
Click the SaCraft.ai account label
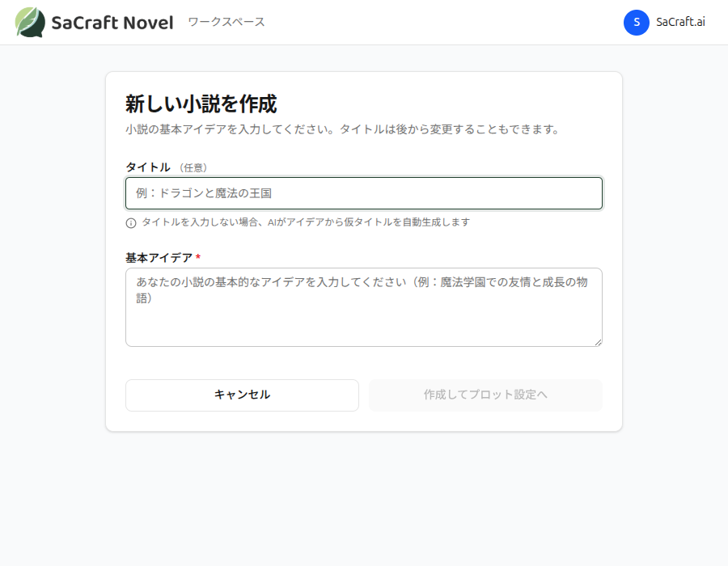pos(680,23)
